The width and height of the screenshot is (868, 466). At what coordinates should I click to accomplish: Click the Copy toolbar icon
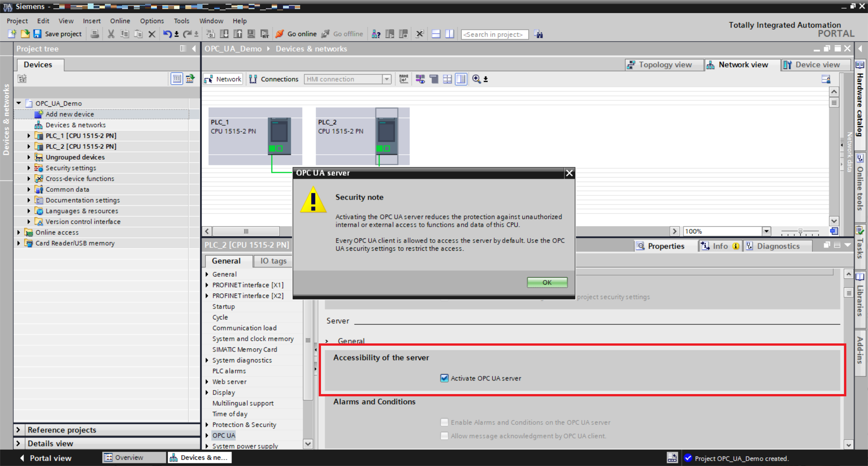point(125,34)
